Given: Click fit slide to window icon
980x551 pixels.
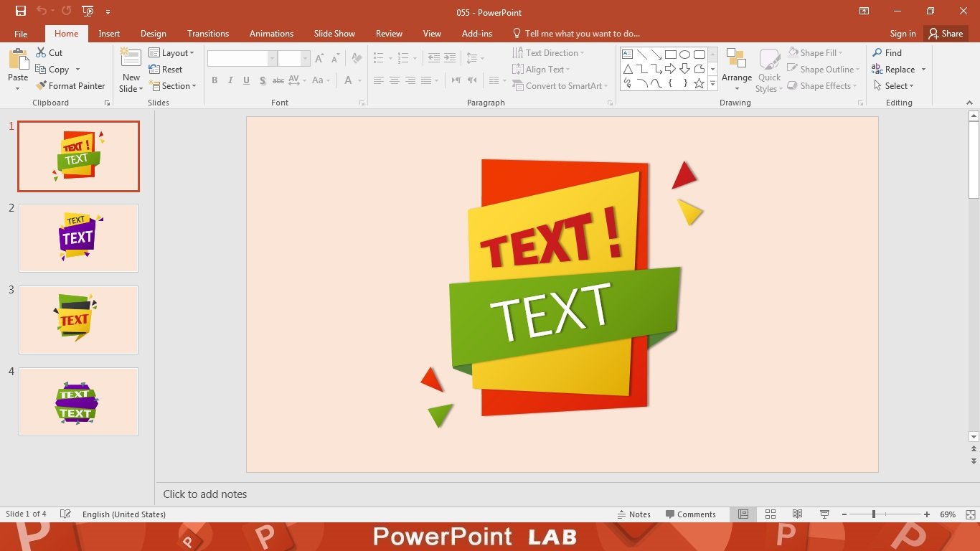Looking at the screenshot, I should click(x=970, y=514).
